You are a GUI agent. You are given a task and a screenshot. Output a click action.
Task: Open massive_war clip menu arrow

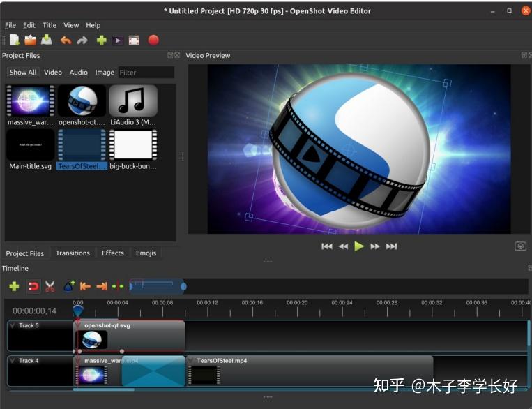[78, 360]
